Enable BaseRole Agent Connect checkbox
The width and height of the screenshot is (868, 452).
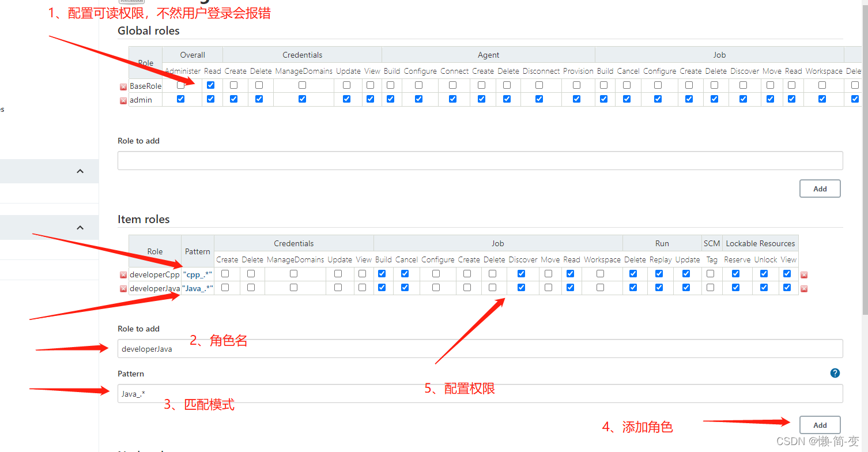(453, 85)
